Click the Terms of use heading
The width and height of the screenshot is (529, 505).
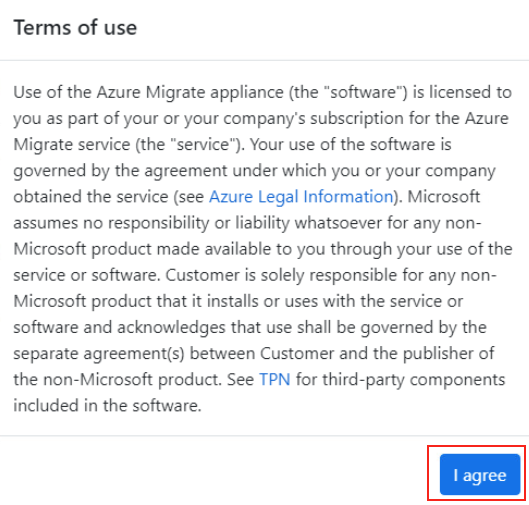pyautogui.click(x=75, y=27)
